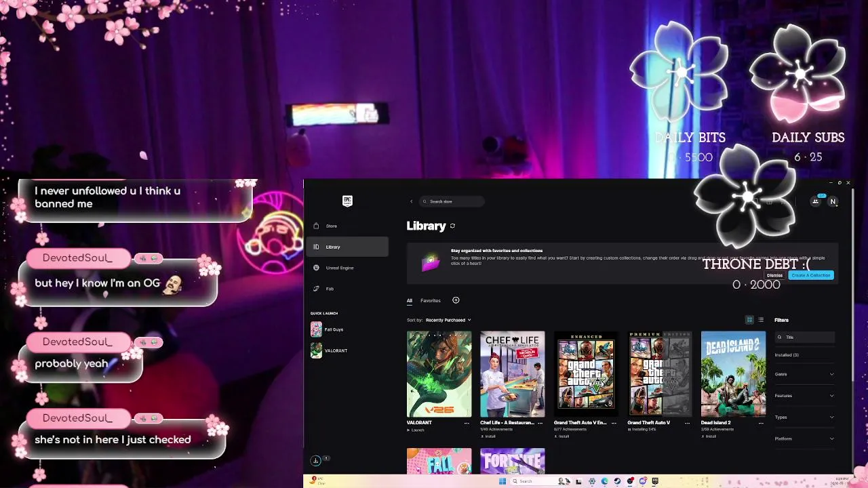Image resolution: width=868 pixels, height=488 pixels.
Task: Click Create A Collection button
Action: tap(811, 275)
